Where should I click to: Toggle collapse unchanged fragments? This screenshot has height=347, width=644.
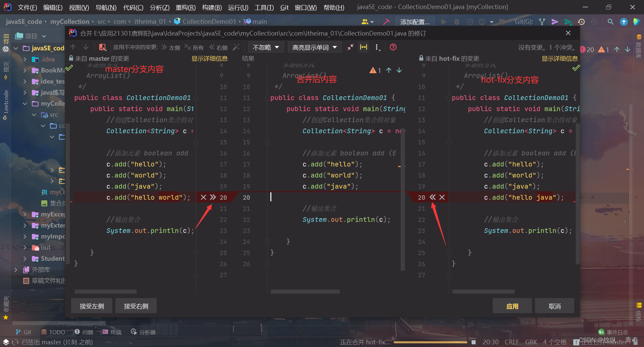[351, 47]
